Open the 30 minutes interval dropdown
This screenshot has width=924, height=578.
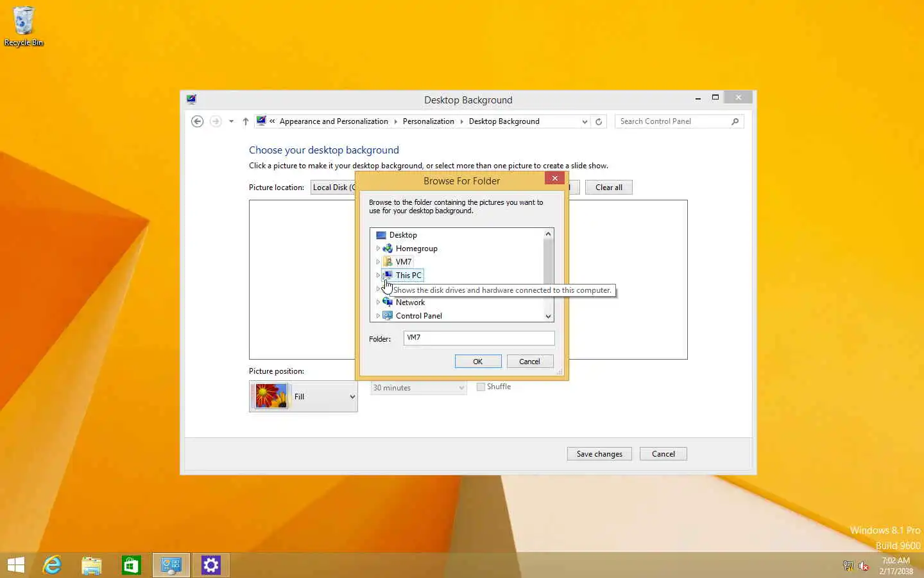click(x=418, y=388)
